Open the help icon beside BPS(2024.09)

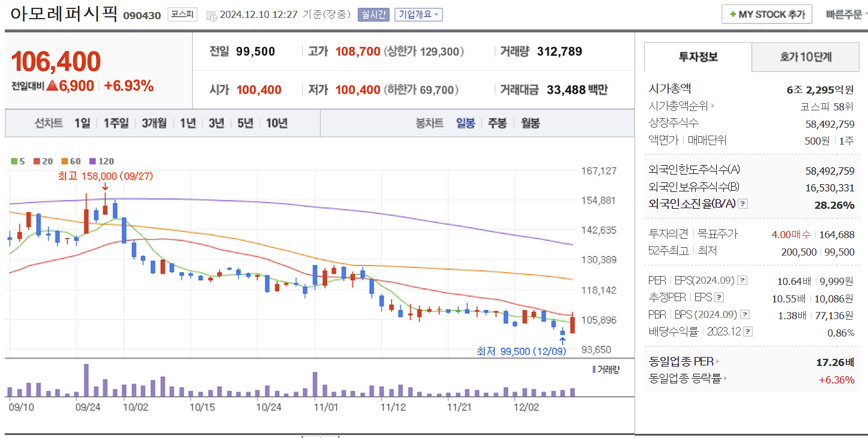[x=745, y=314]
